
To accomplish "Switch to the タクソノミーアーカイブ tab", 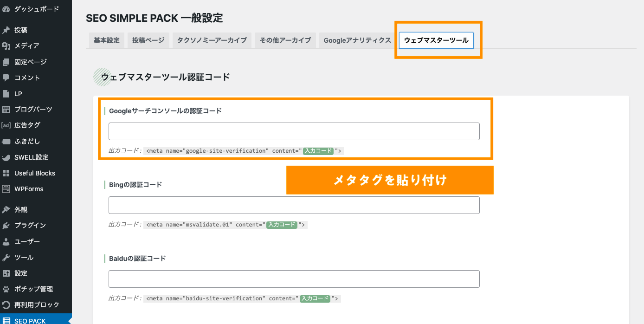I will point(212,40).
